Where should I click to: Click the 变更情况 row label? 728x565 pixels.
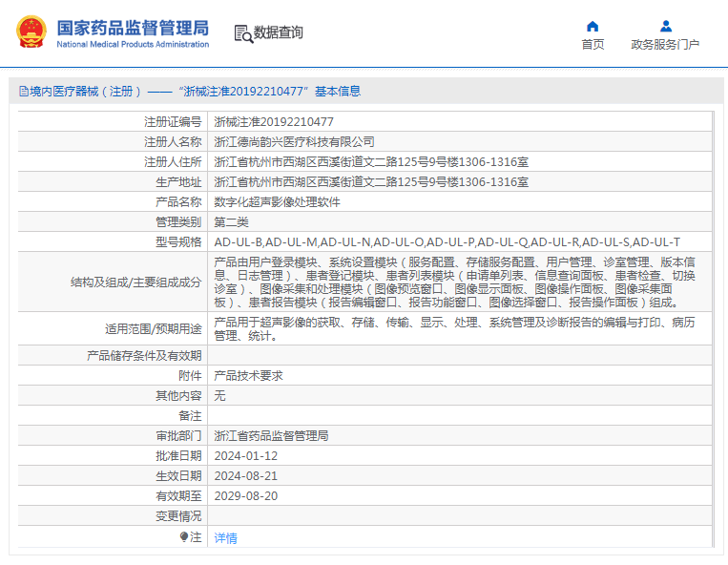pyautogui.click(x=178, y=515)
